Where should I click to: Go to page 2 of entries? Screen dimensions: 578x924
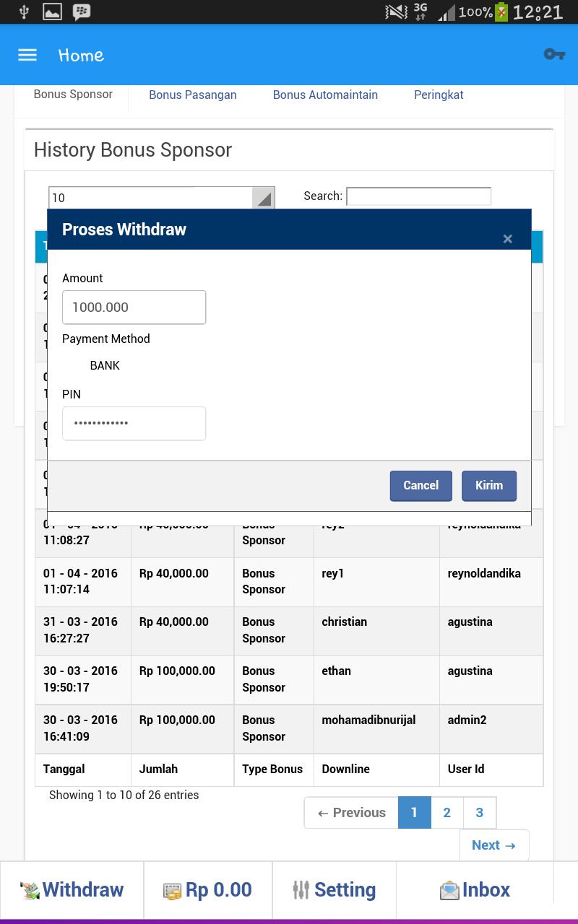(x=447, y=813)
